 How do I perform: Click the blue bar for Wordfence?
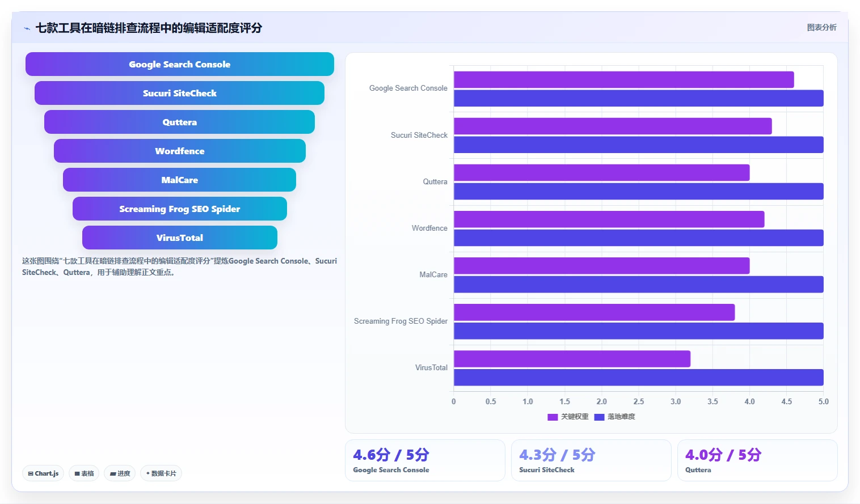(x=639, y=238)
